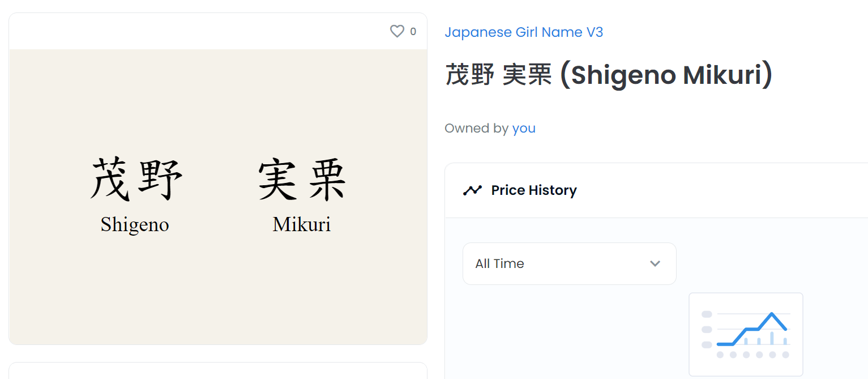Open the Japanese Girl Name V3 collection link
The image size is (868, 379).
coord(524,32)
